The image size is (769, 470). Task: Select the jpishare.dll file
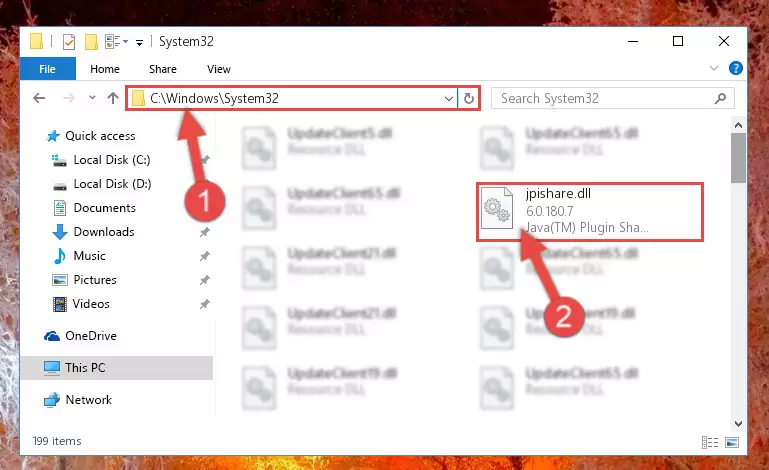click(x=590, y=211)
